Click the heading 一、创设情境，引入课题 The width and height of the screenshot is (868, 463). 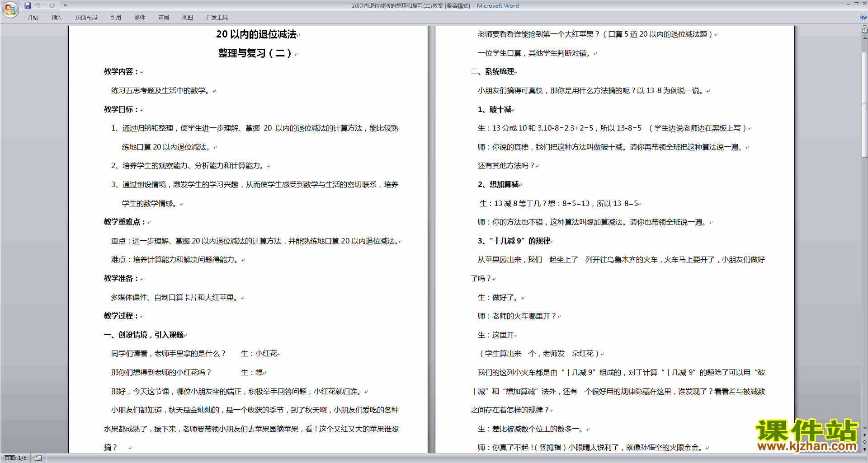pyautogui.click(x=144, y=335)
